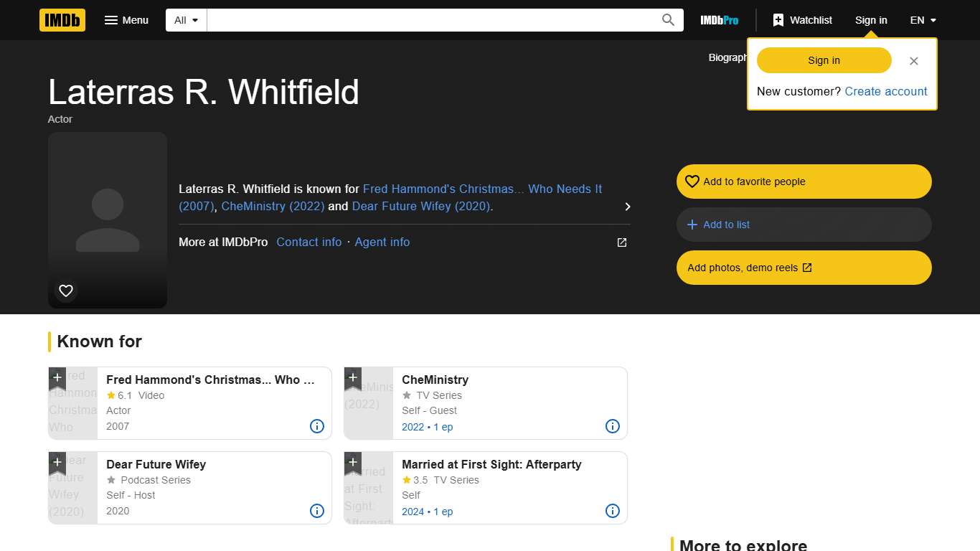Open info for Fred Hammond's Christmas card

[317, 426]
